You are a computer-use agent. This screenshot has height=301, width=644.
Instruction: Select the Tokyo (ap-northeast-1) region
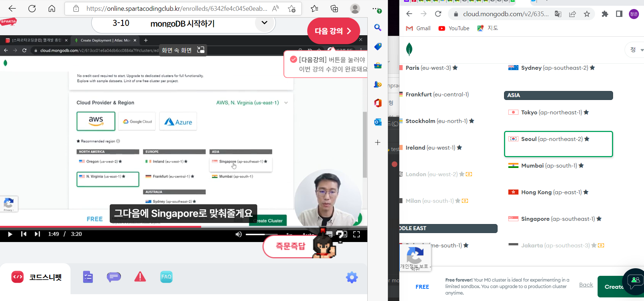[x=558, y=113]
